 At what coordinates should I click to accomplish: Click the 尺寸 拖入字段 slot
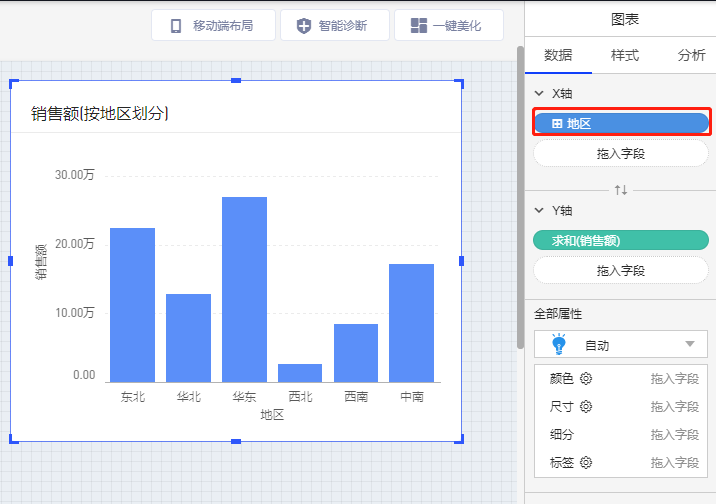[674, 406]
